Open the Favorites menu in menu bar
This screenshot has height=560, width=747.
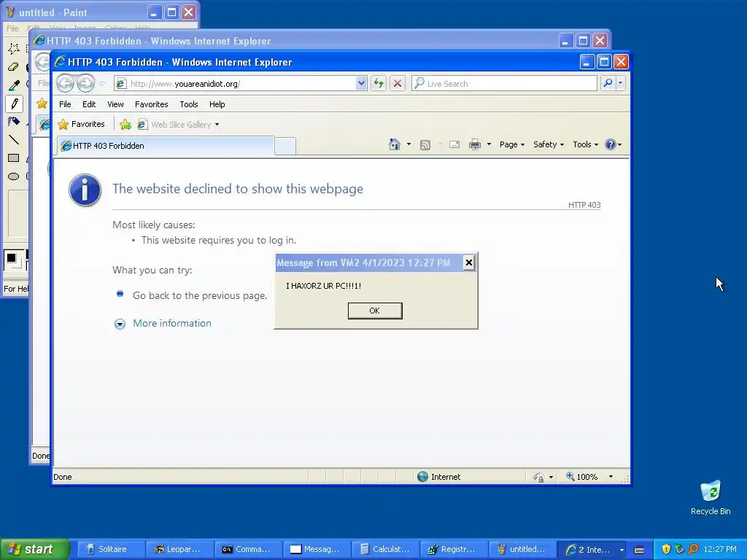point(152,104)
